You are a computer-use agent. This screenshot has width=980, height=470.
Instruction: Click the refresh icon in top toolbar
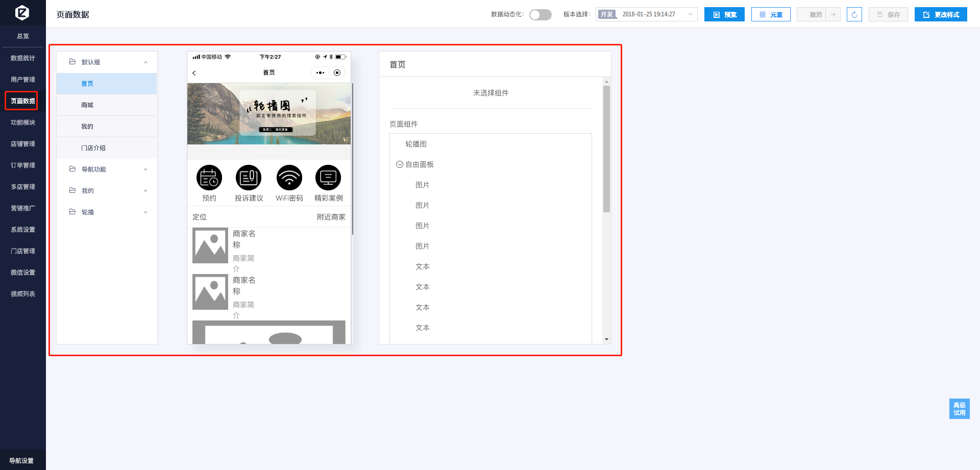coord(854,14)
